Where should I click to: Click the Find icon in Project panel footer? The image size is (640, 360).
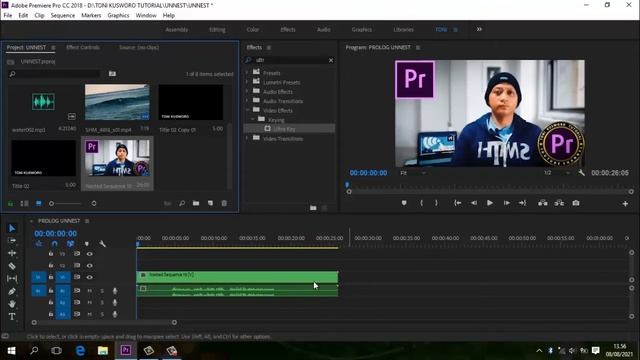coord(182,203)
